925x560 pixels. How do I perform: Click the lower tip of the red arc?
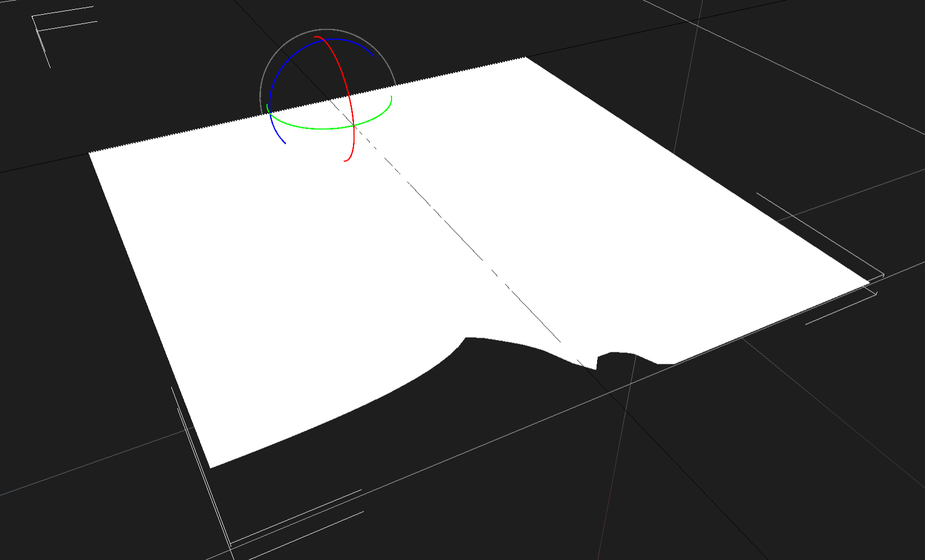[x=345, y=161]
